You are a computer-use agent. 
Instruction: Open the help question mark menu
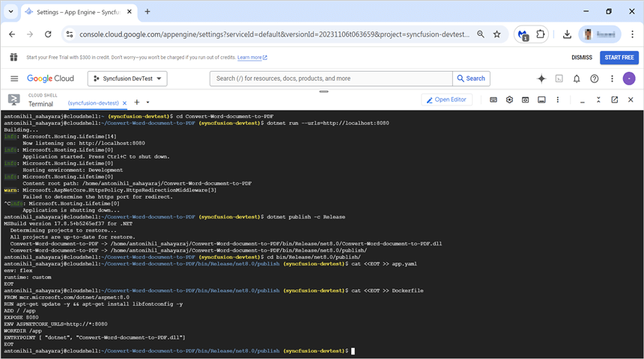point(595,79)
